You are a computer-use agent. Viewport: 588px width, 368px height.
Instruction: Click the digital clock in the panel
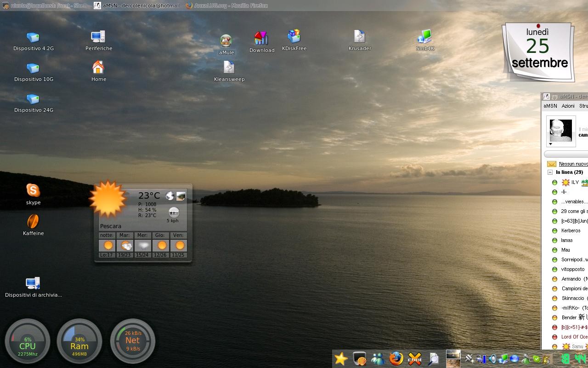574,359
